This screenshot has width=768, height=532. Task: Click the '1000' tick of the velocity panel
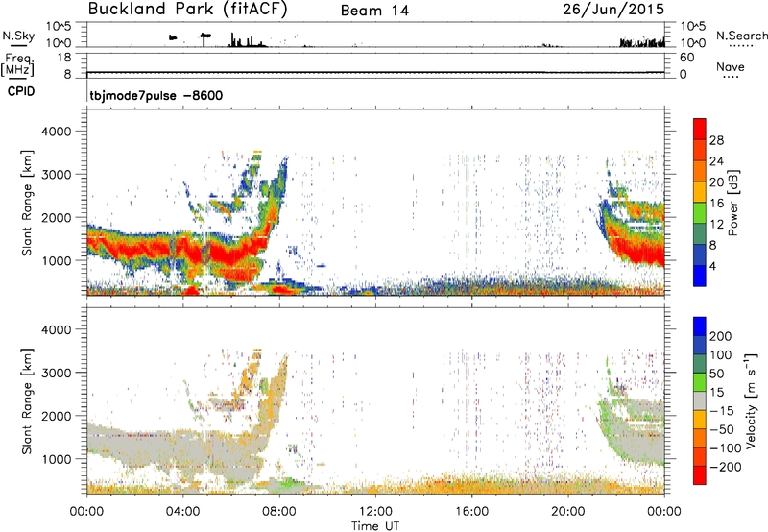(57, 459)
